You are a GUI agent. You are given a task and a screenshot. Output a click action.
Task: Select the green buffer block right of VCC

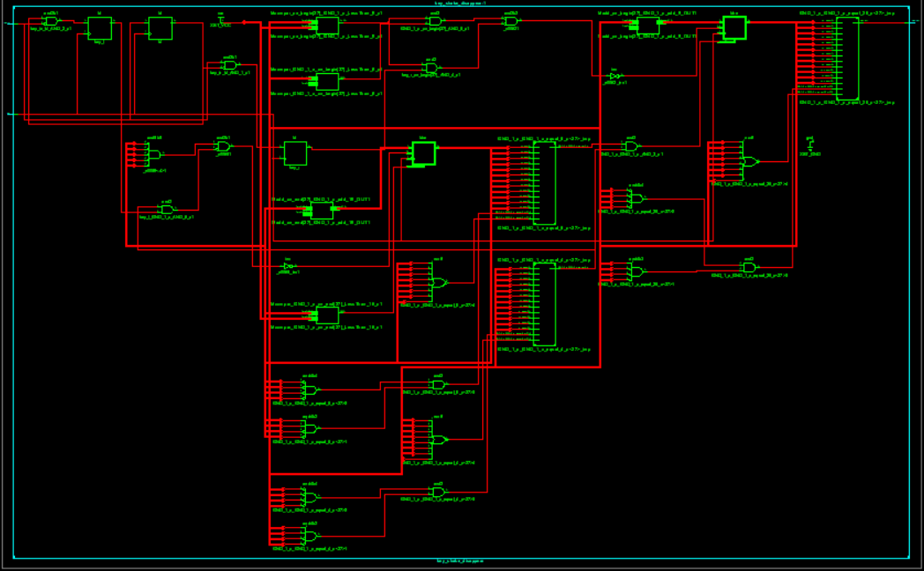click(x=733, y=28)
